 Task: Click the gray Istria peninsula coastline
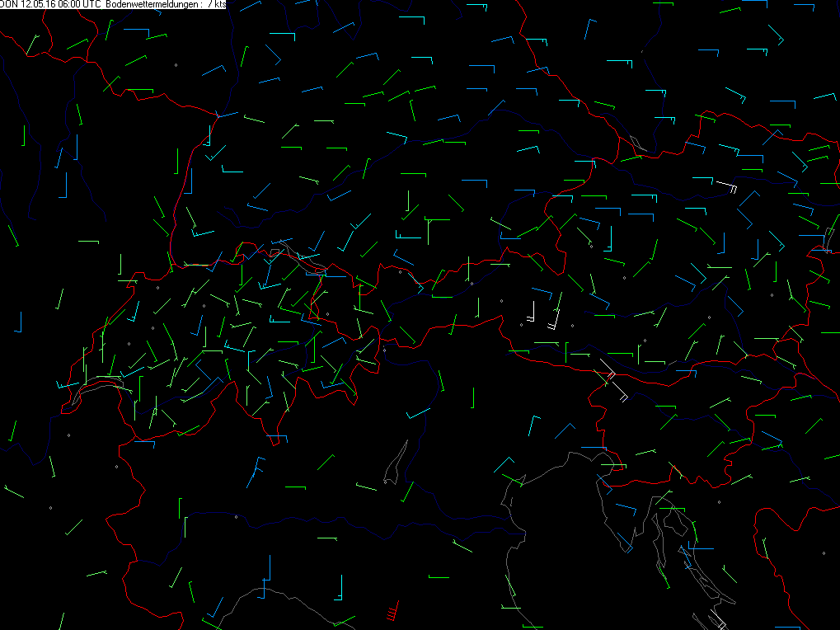pyautogui.click(x=617, y=528)
